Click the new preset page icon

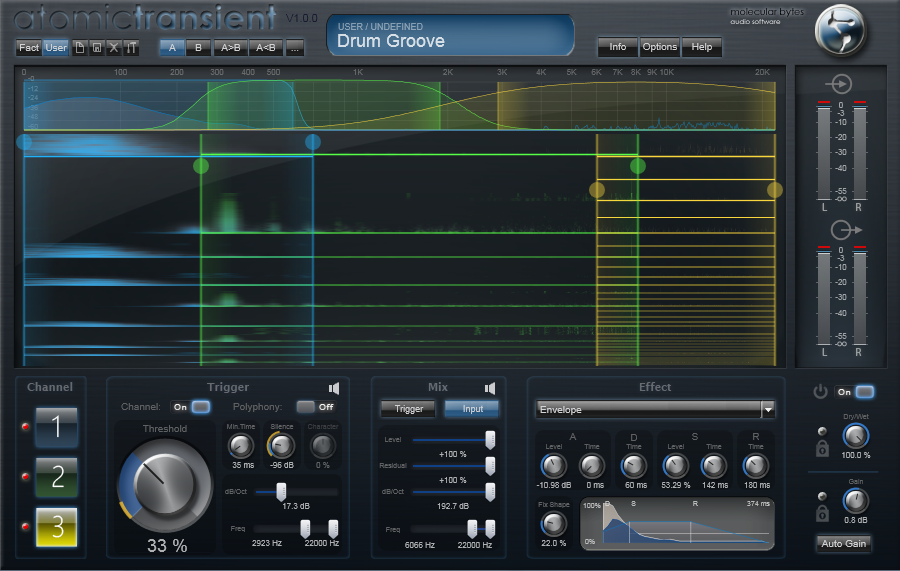pos(80,47)
